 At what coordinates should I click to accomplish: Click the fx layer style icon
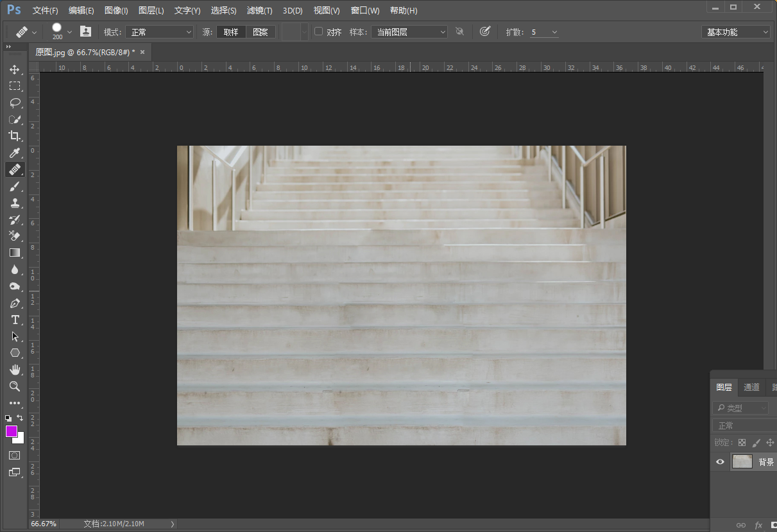tap(758, 525)
